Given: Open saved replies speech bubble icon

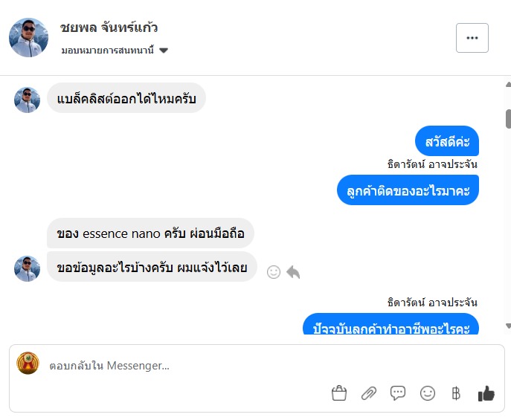Looking at the screenshot, I should point(398,393).
